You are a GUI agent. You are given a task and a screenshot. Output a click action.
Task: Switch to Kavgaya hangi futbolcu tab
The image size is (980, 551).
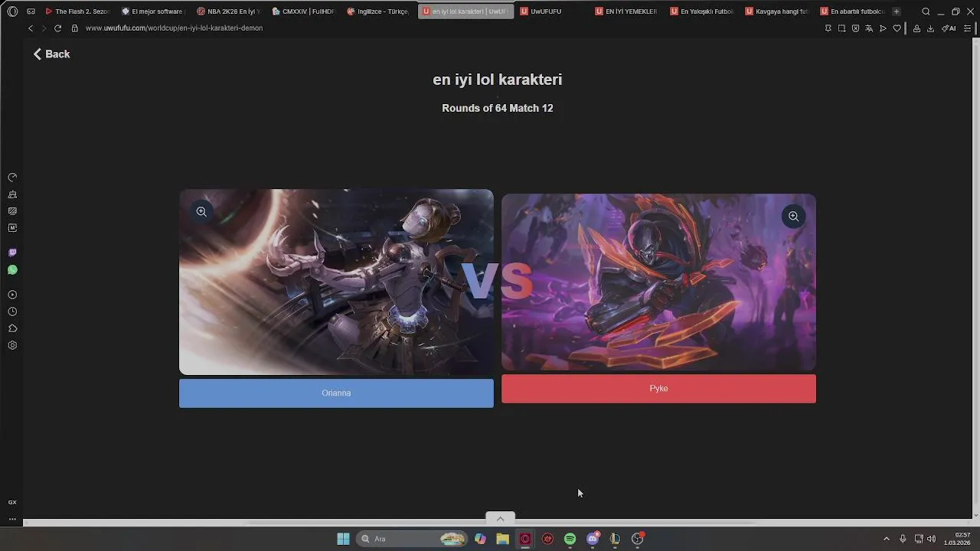[x=776, y=11]
